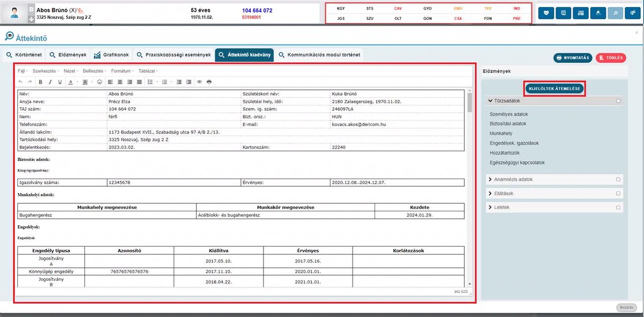644x317 pixels.
Task: Select Engedélyek, igazolások item
Action: pos(514,143)
